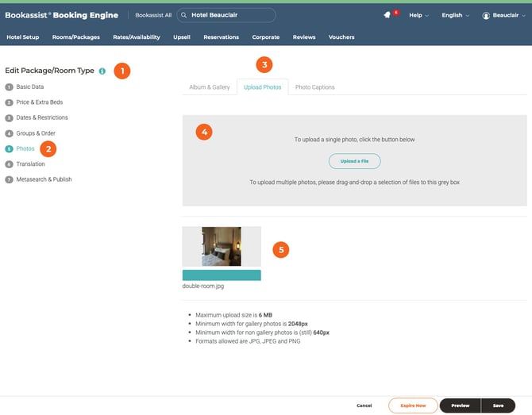Click the Save button
This screenshot has width=532, height=415.
point(497,405)
